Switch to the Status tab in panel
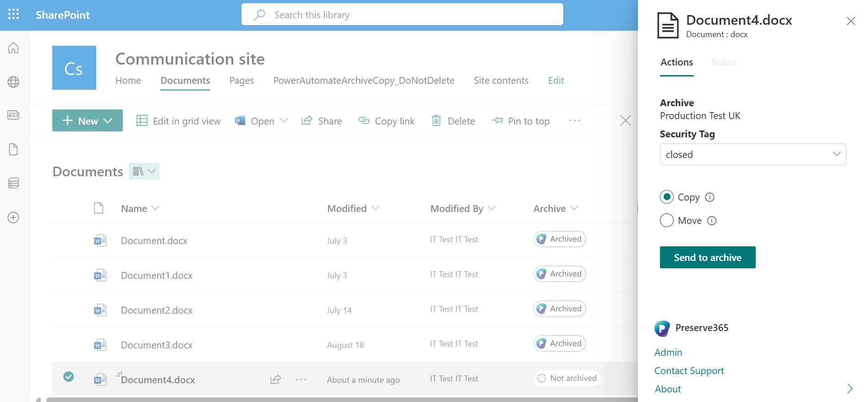 pyautogui.click(x=724, y=62)
